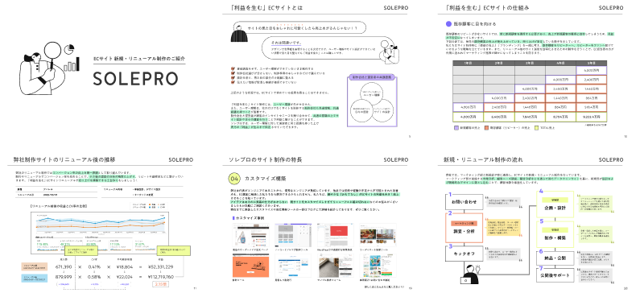
Task: Click the value '671,390'
Action: 64,267
